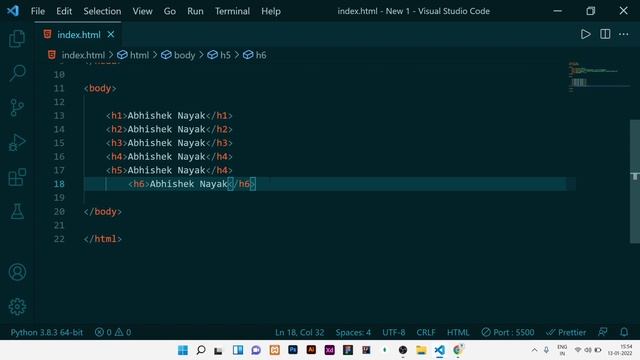640x360 pixels.
Task: Open the File menu
Action: click(38, 11)
